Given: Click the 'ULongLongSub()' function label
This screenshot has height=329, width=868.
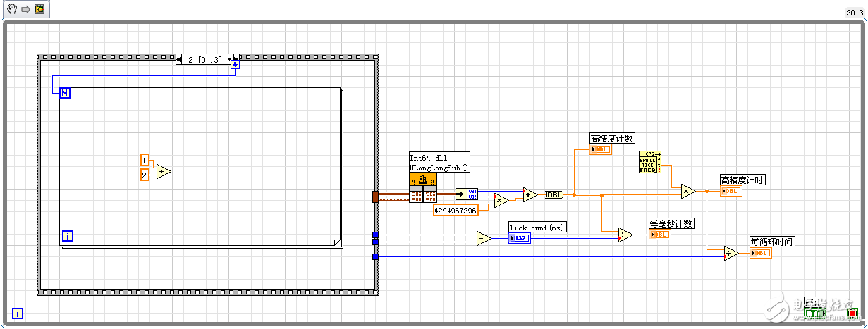Looking at the screenshot, I should pos(439,168).
